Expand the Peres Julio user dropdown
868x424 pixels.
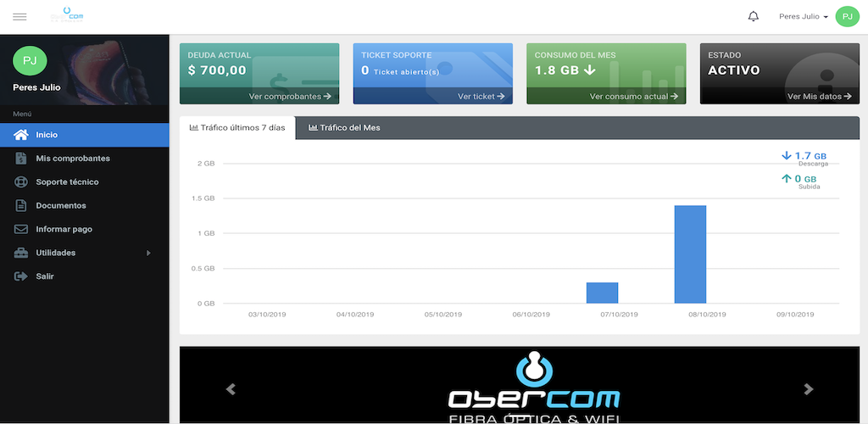coord(804,17)
